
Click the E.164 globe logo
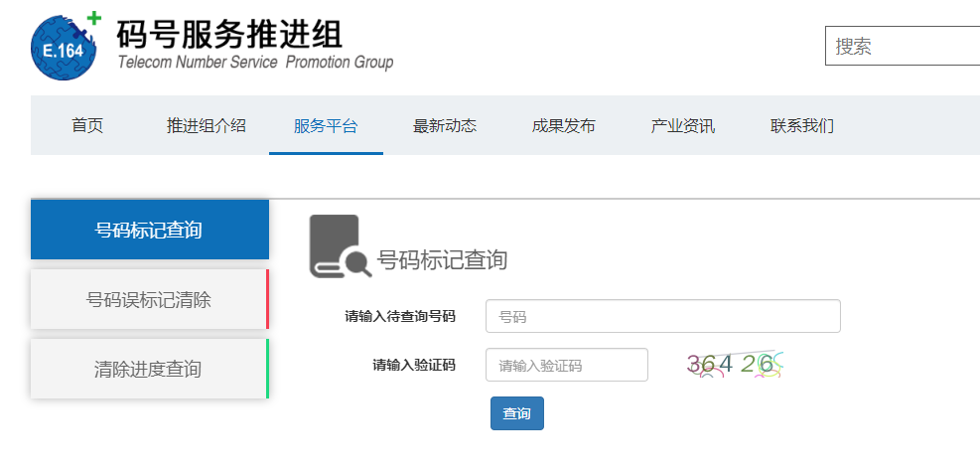click(x=66, y=47)
